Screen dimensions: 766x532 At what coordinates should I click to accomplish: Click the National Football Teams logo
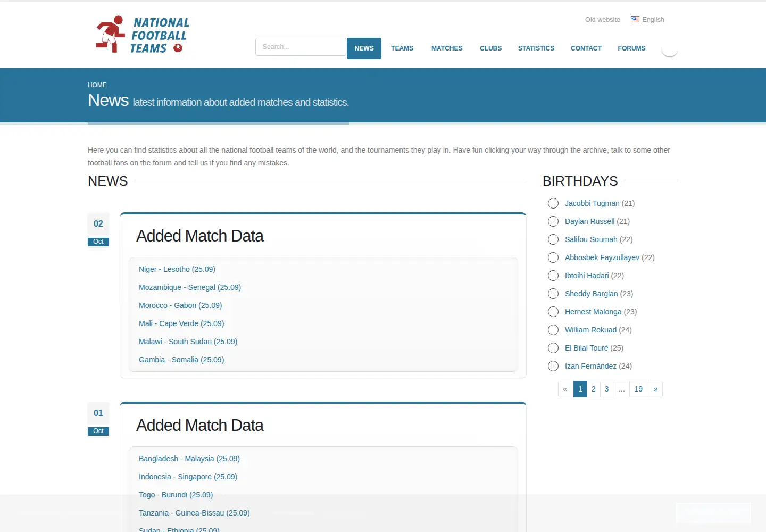pyautogui.click(x=142, y=35)
